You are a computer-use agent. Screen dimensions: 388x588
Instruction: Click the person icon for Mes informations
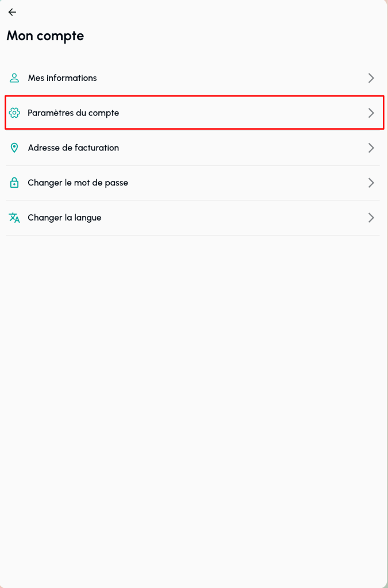click(x=14, y=78)
